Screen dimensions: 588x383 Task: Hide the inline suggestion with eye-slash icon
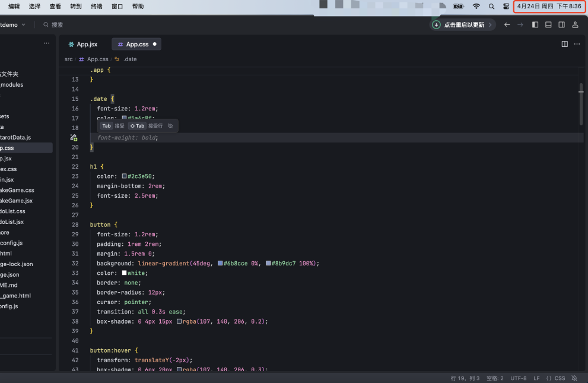170,126
